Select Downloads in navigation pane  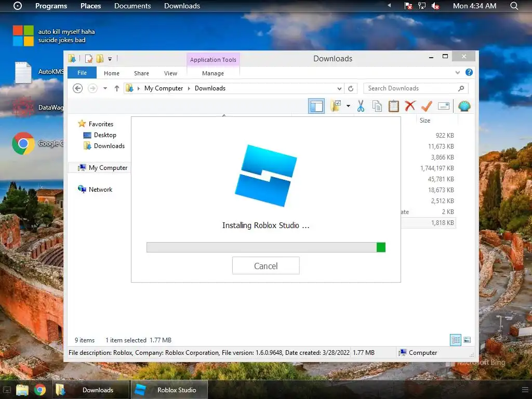point(109,145)
